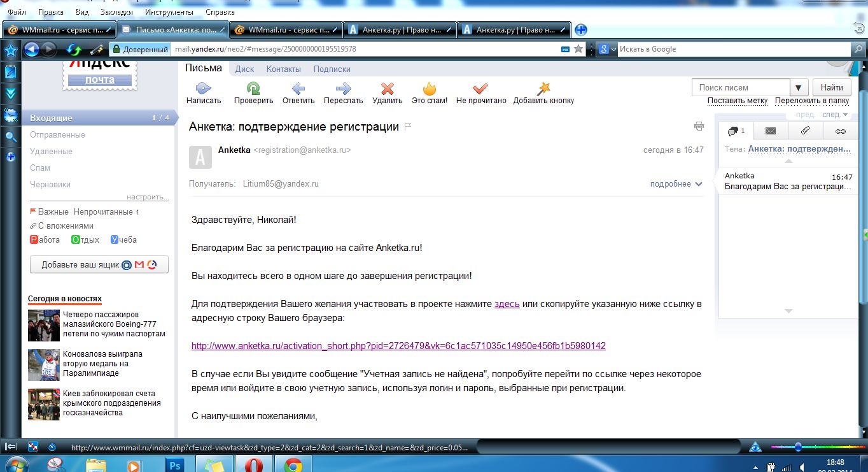Open the Файл menu
The image size is (868, 472).
[17, 12]
